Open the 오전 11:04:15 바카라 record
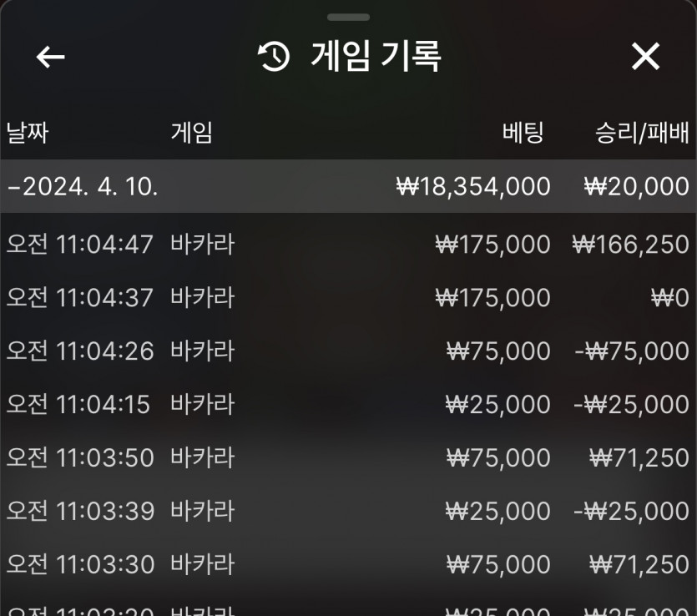This screenshot has width=697, height=616. 349,404
